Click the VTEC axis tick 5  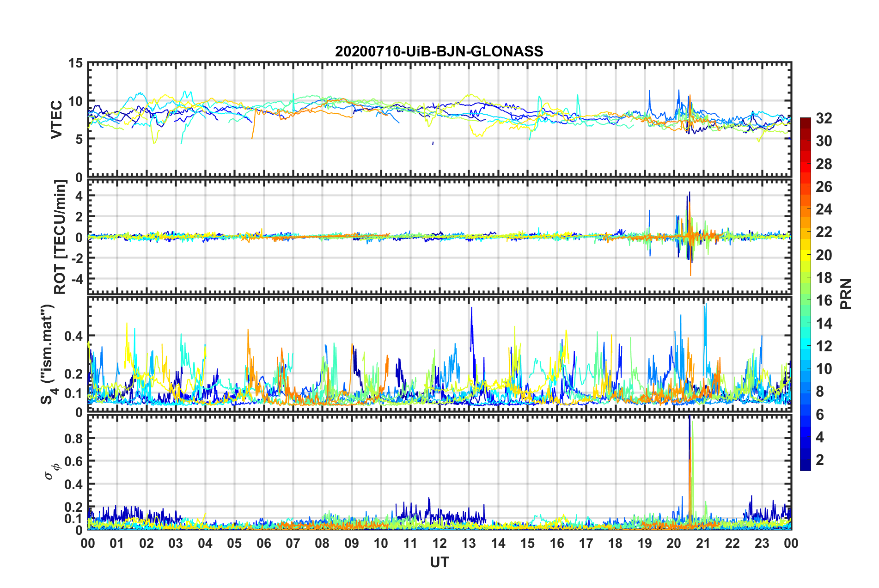point(79,139)
